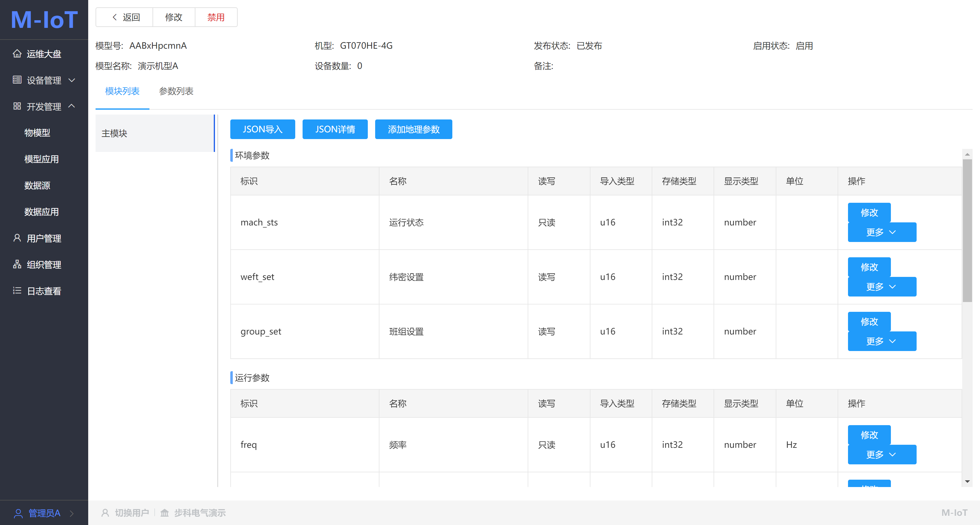Open 更多 dropdown for weft_set

882,286
